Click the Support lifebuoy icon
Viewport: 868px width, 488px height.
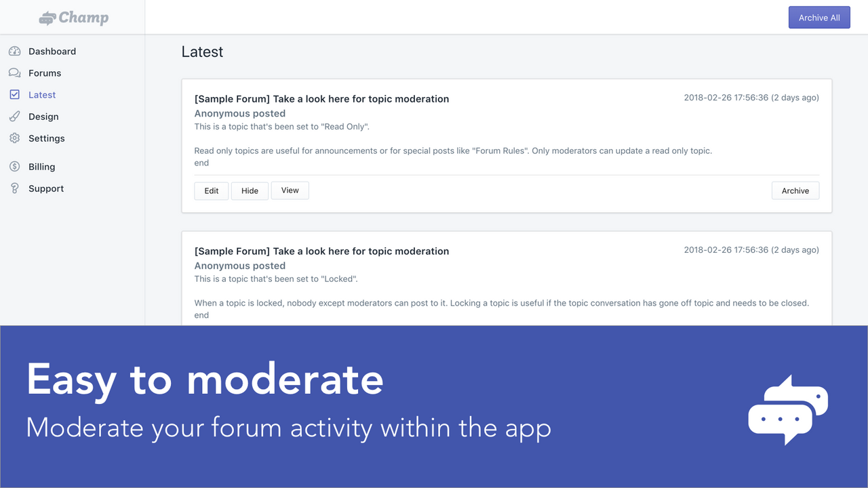pos(14,188)
